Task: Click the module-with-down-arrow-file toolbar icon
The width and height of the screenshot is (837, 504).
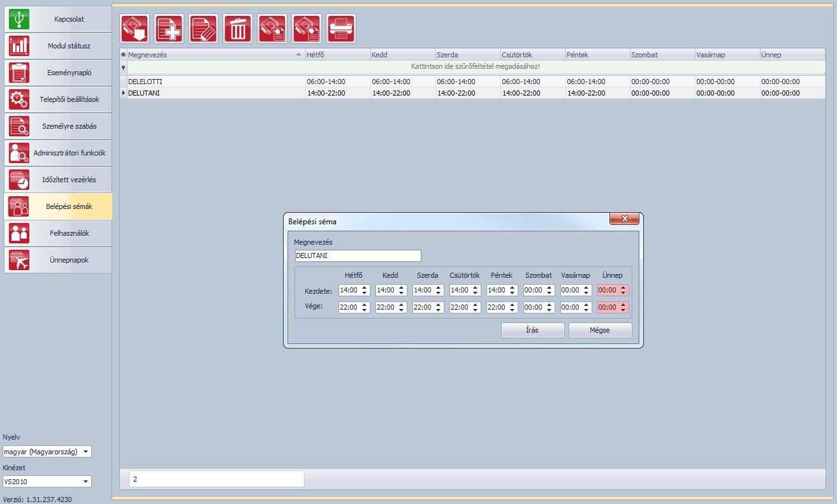Action: (307, 29)
